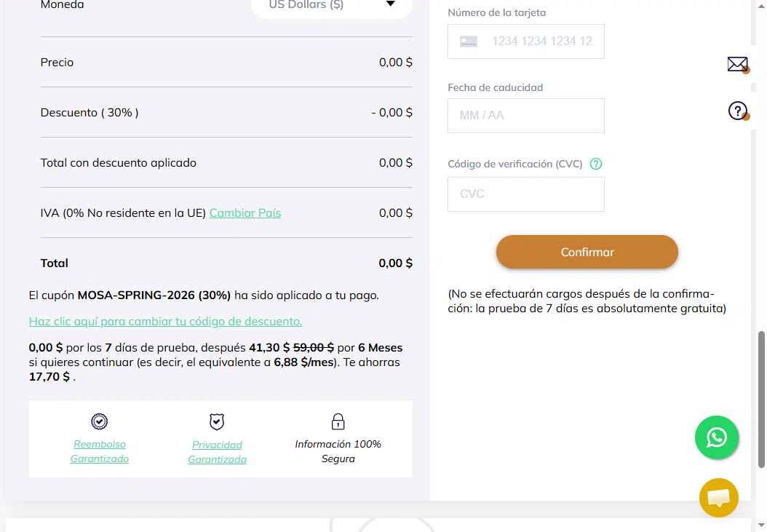
Task: Click the Moneda dropdown arrow
Action: 390,4
